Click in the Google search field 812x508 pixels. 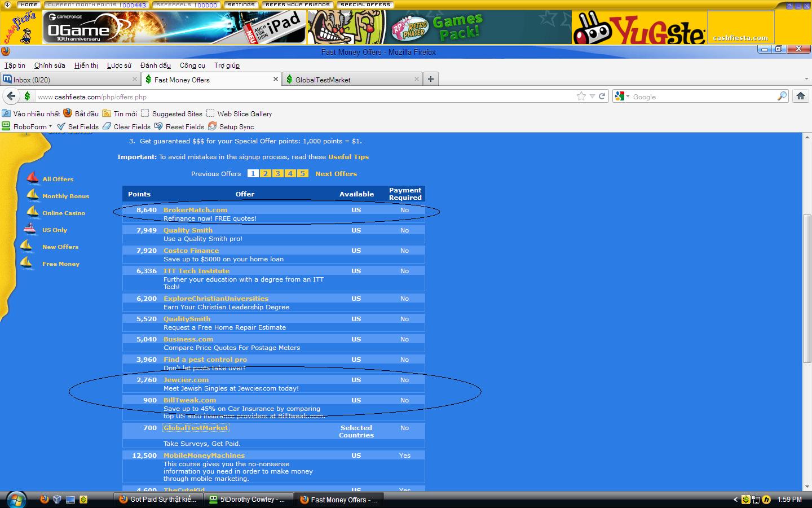point(704,97)
